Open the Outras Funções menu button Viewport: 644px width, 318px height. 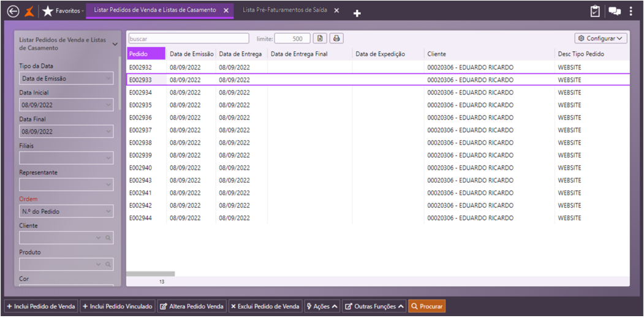point(374,306)
